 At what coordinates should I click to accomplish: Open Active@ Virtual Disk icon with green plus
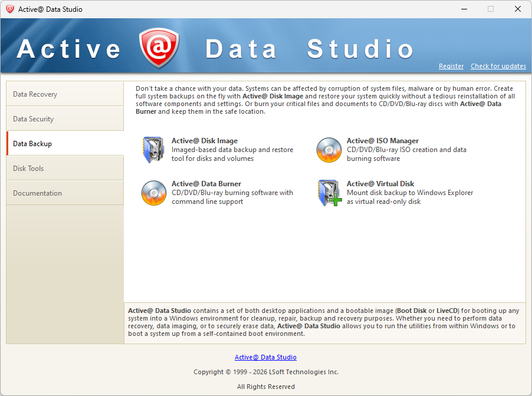click(x=330, y=193)
